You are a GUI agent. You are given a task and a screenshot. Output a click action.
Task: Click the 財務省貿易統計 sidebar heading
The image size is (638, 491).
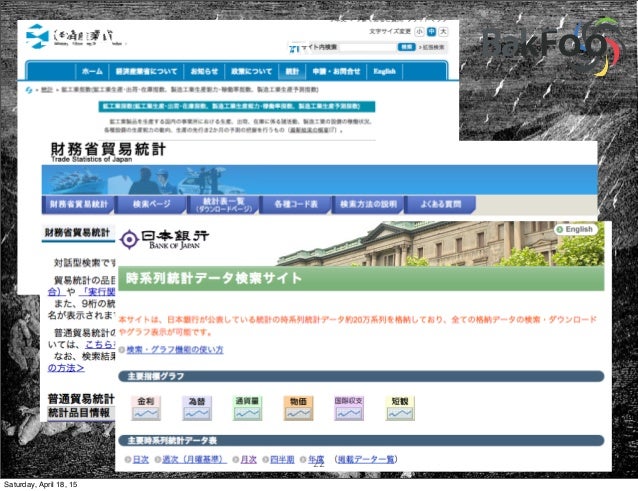click(77, 232)
